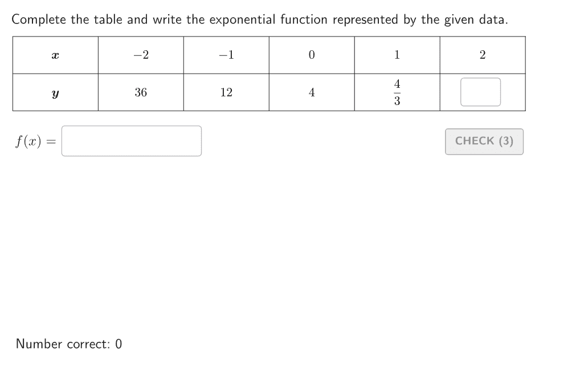Click the 1 value in the x row
Screen dimensions: 588x368
(x=397, y=55)
